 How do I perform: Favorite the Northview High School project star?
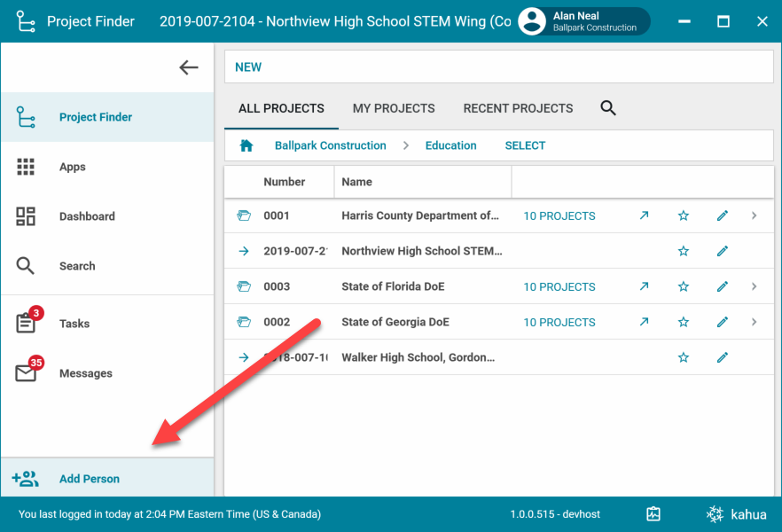click(x=683, y=251)
